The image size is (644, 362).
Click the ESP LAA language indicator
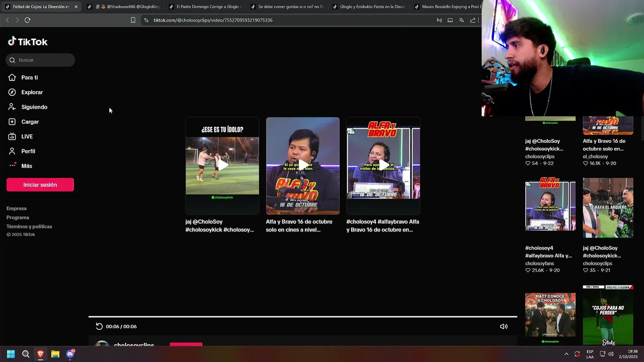(590, 354)
